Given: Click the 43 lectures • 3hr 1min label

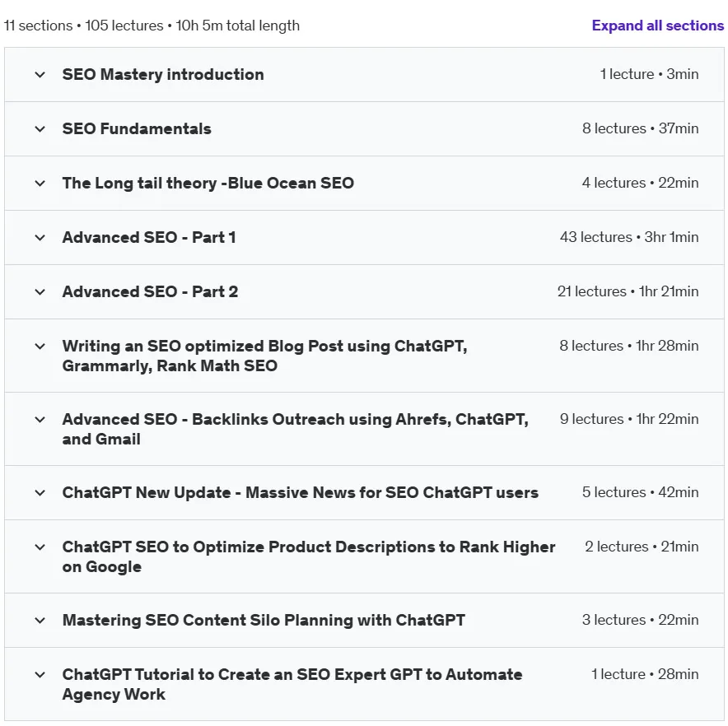Looking at the screenshot, I should pos(629,237).
